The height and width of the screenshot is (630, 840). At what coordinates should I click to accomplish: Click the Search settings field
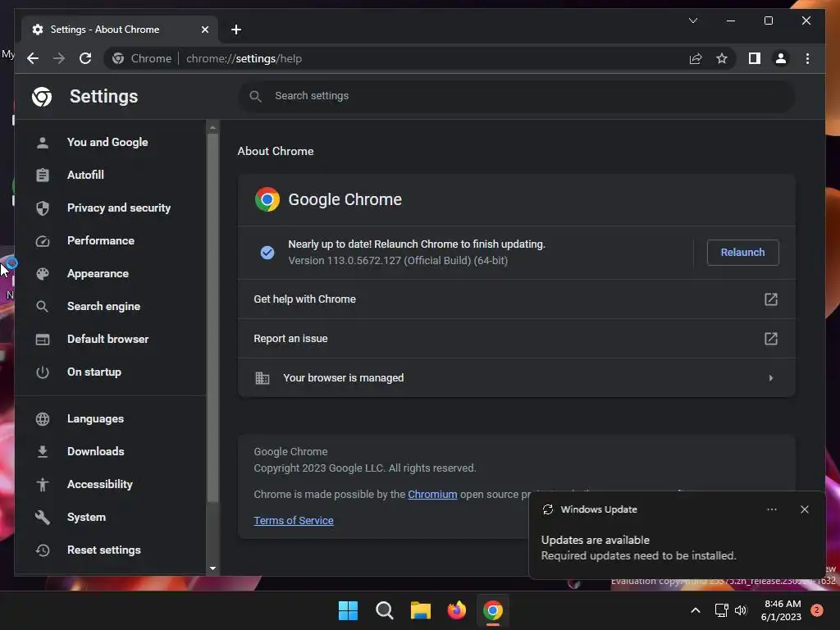(x=517, y=96)
